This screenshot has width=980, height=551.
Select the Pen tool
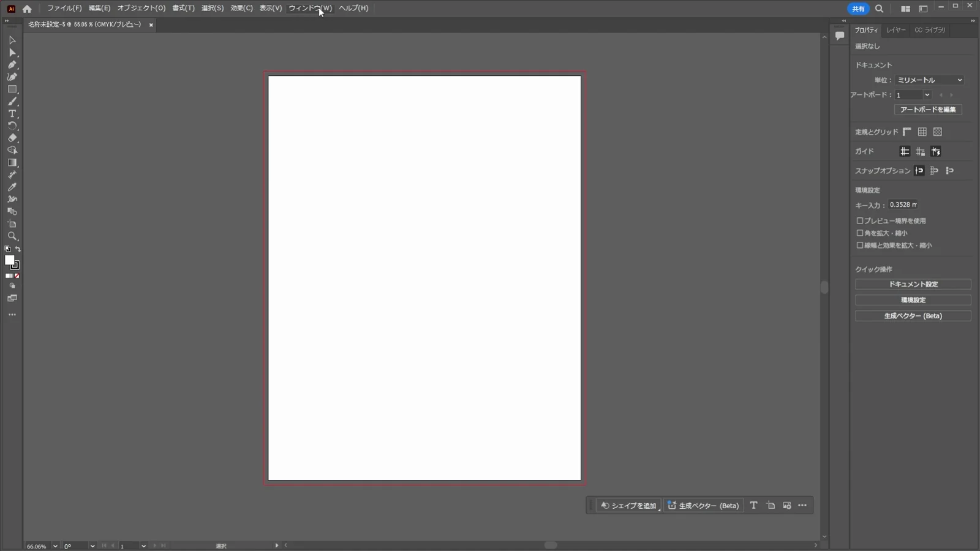[12, 64]
